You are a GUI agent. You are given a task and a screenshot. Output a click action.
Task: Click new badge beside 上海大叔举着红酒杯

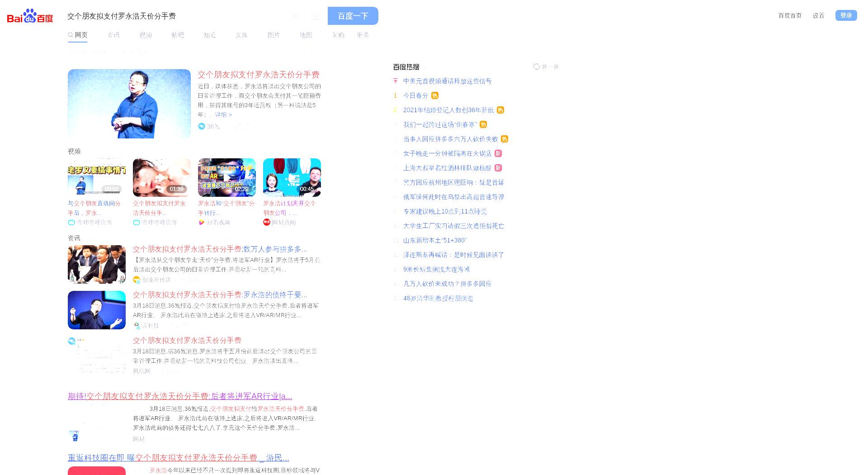click(498, 168)
